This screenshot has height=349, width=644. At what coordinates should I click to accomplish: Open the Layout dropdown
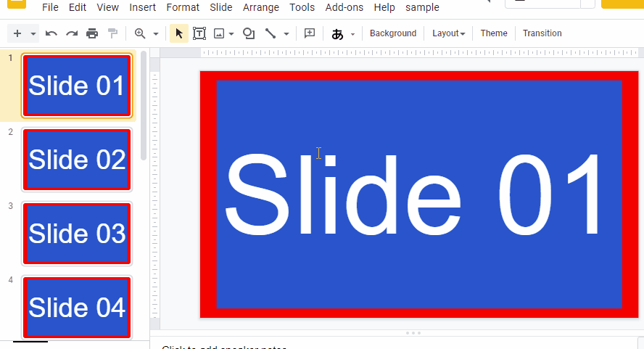448,33
